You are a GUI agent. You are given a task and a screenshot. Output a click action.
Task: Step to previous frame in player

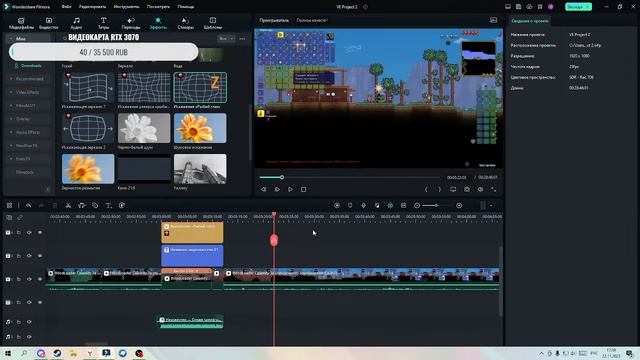pyautogui.click(x=263, y=189)
